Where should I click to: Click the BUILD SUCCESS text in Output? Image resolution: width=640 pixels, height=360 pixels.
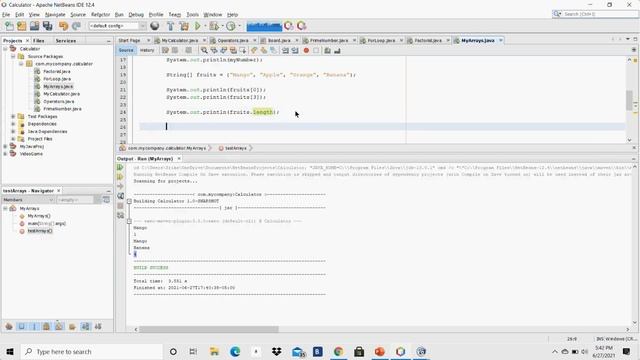(x=151, y=268)
